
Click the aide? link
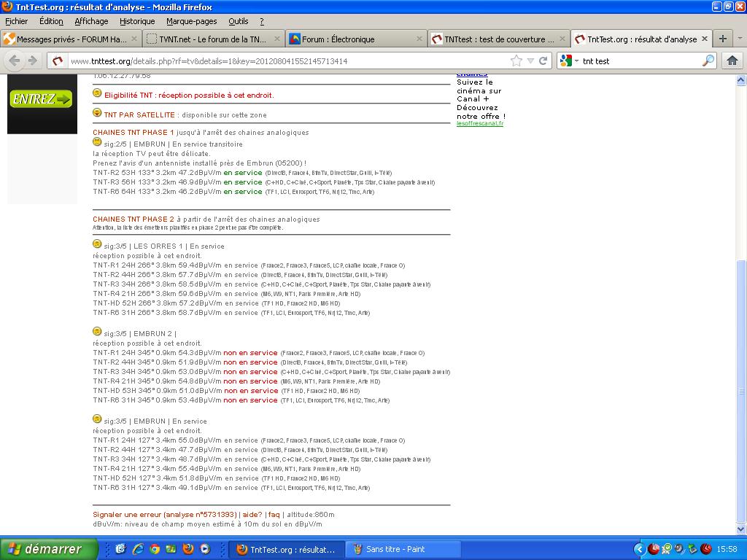(252, 515)
